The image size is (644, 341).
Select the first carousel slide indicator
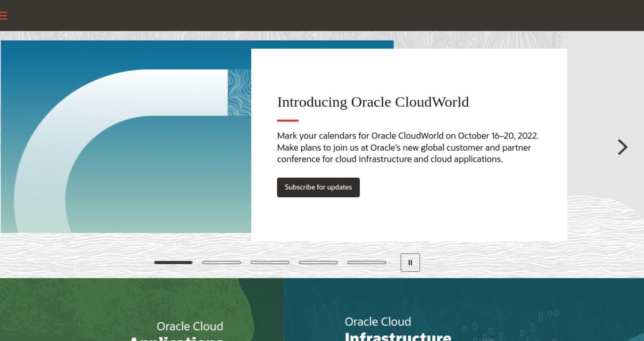(x=173, y=262)
